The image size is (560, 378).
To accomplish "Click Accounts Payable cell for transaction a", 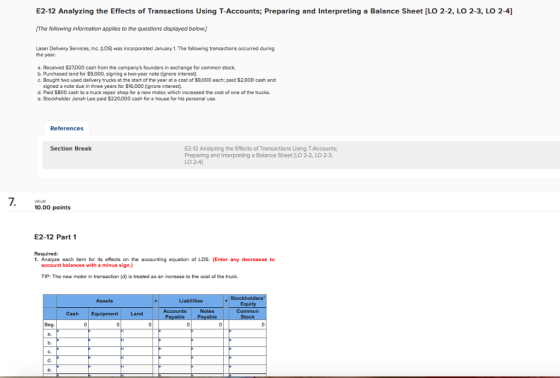I will point(175,334).
